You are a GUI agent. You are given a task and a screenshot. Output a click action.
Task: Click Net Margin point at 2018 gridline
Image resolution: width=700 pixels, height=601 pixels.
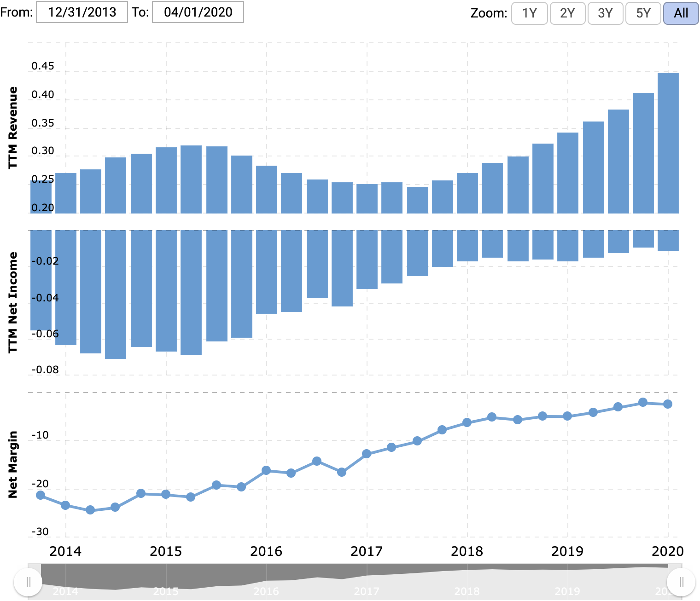tap(467, 422)
